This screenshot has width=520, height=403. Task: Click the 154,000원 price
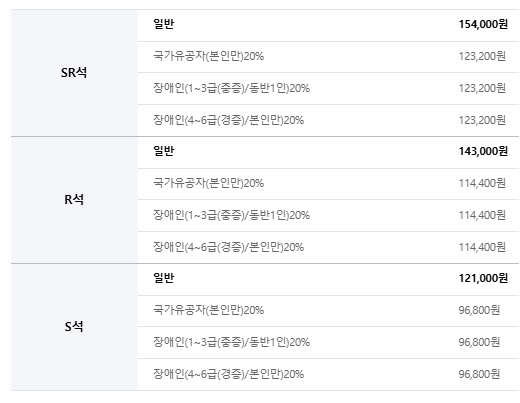point(483,24)
